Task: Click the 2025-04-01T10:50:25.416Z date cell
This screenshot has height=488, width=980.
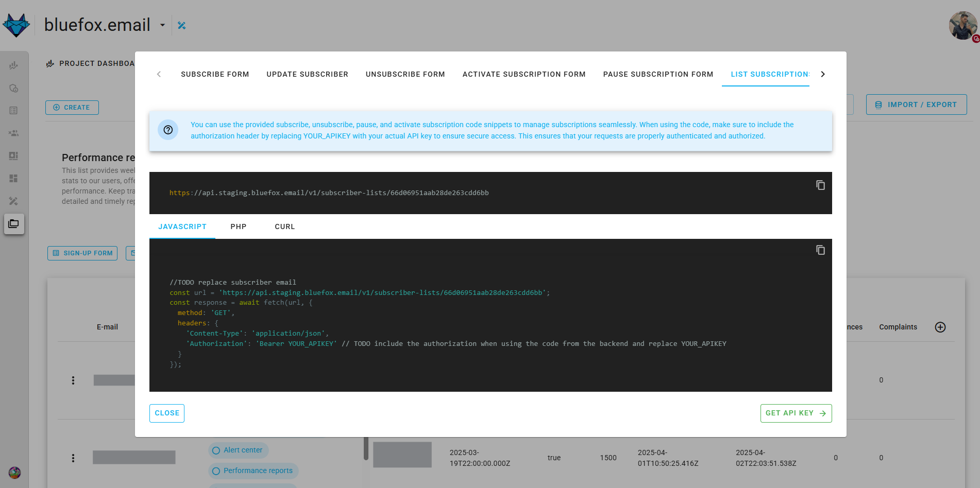Action: coord(668,458)
